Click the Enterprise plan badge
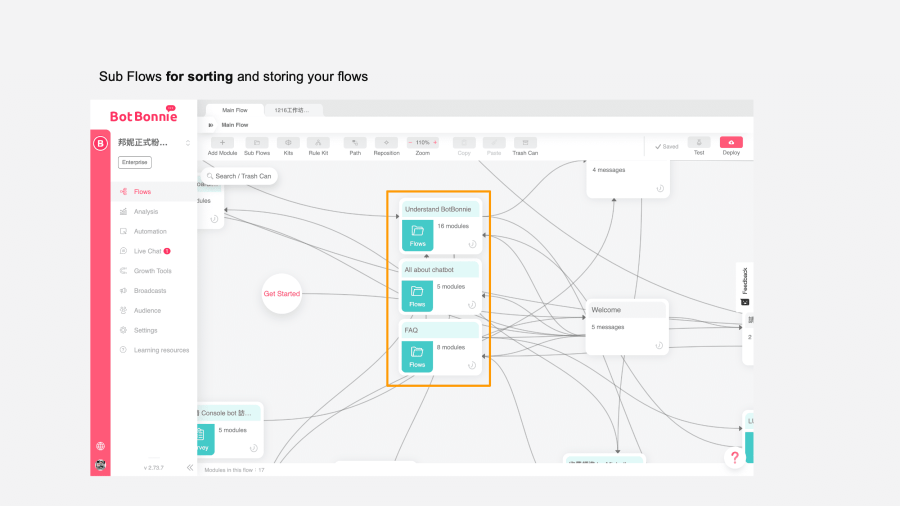Viewport: 900px width, 506px height. [135, 162]
